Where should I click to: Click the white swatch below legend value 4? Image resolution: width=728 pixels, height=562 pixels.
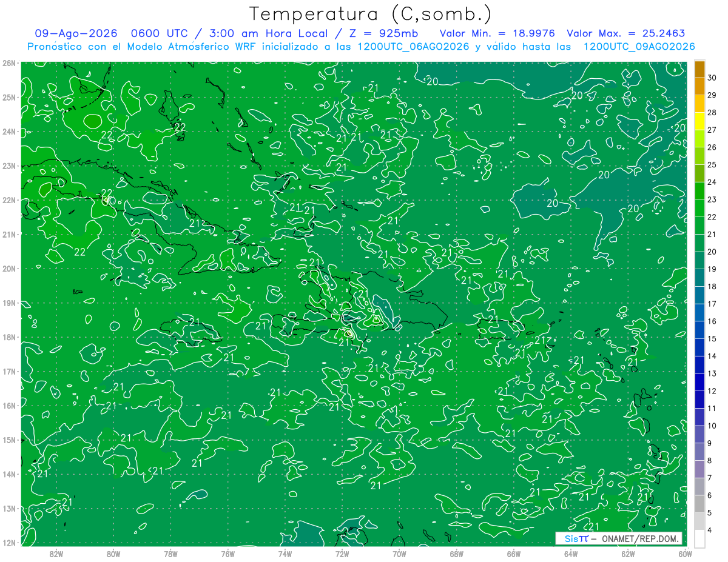pos(699,538)
